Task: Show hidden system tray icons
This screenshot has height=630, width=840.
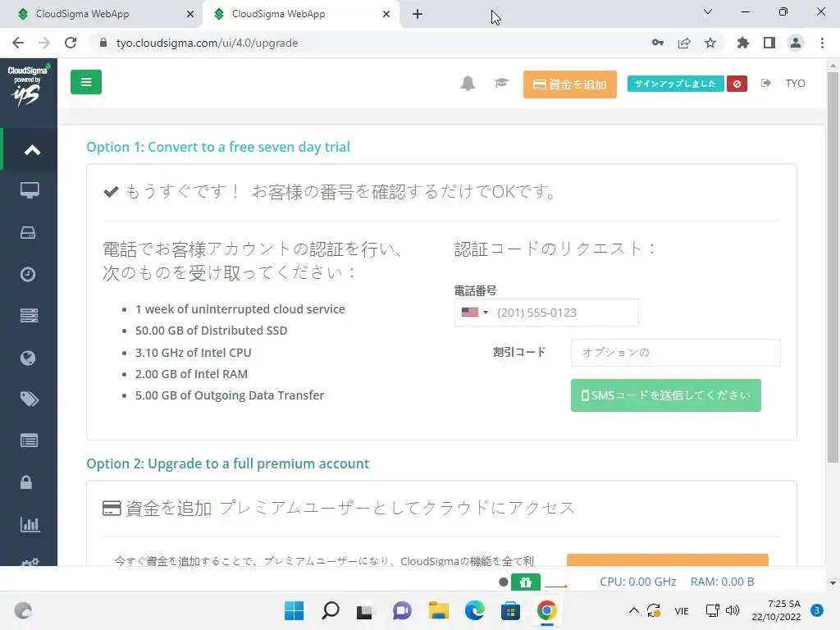Action: coord(634,610)
